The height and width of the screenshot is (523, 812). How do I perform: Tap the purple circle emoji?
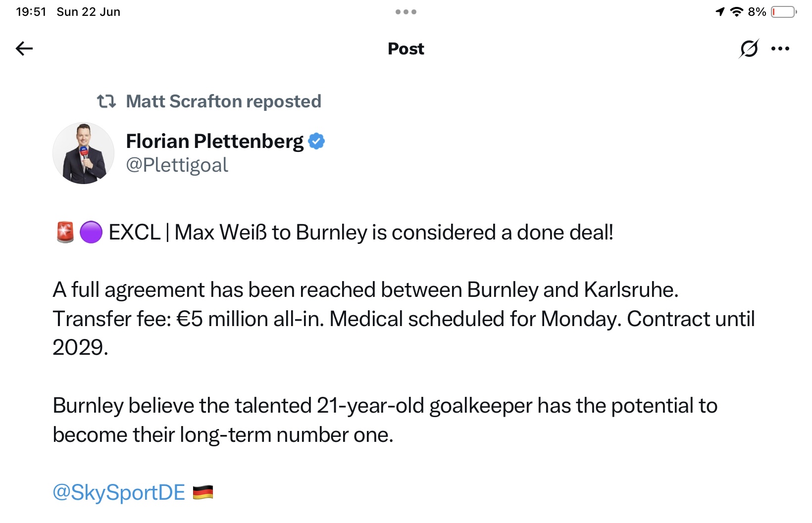coord(91,233)
